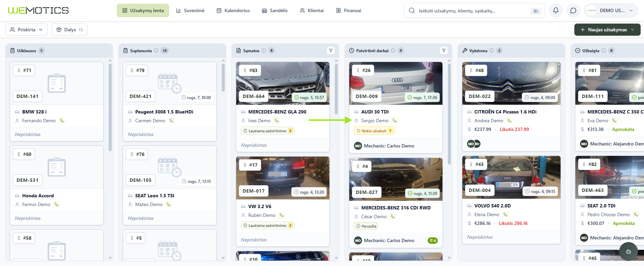Click the green 4 badge on DEM-027 card
Viewport: 644px width, 266px height.
pos(433,240)
